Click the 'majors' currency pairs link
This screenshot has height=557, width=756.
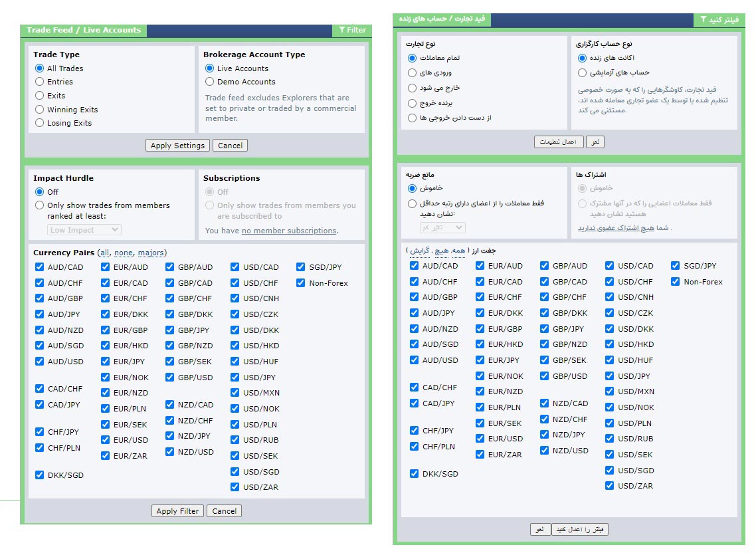pyautogui.click(x=151, y=253)
